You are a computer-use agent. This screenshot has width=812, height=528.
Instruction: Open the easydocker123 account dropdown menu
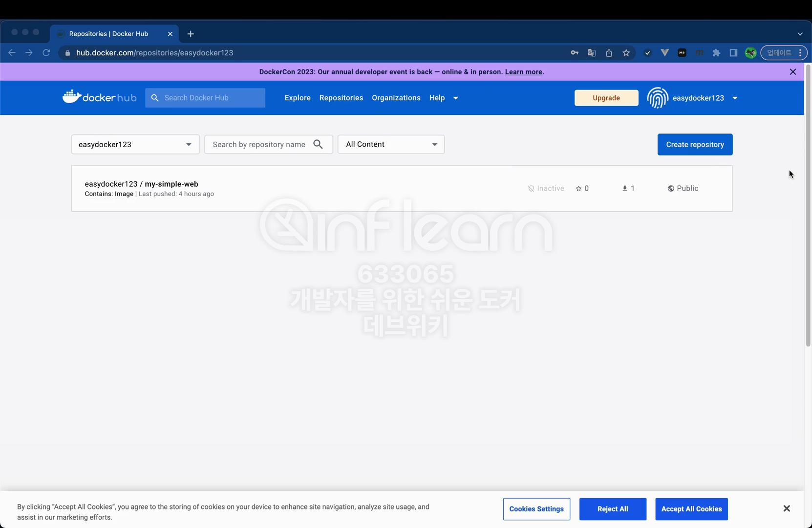click(x=735, y=98)
